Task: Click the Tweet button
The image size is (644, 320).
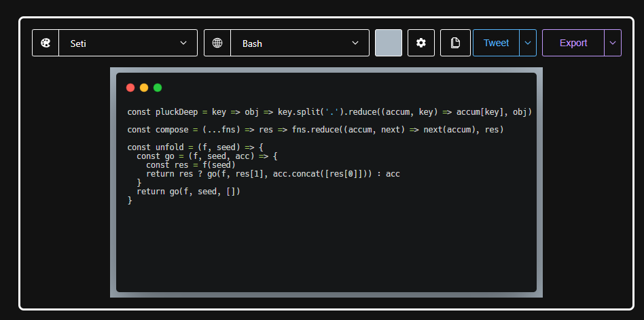Action: coord(496,43)
